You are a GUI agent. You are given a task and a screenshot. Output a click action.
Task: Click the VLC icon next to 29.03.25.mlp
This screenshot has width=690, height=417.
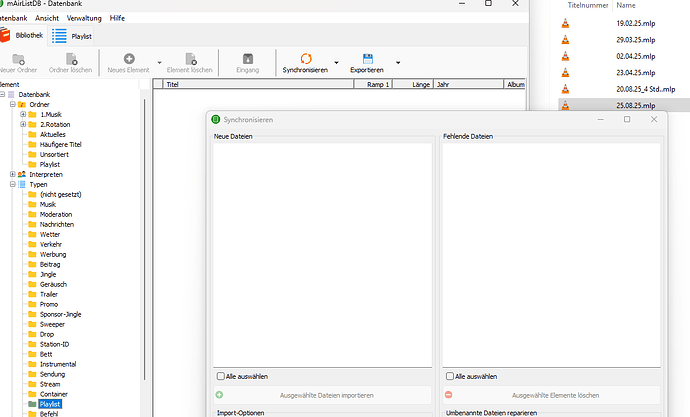click(565, 40)
